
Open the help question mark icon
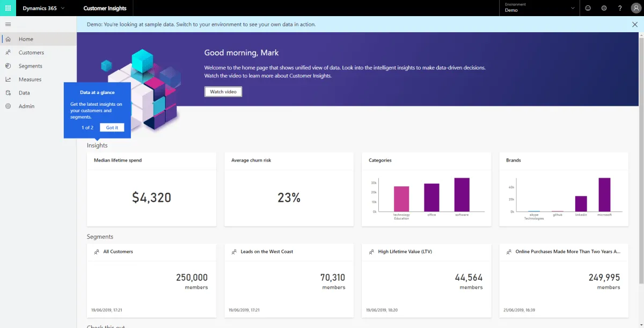coord(620,9)
